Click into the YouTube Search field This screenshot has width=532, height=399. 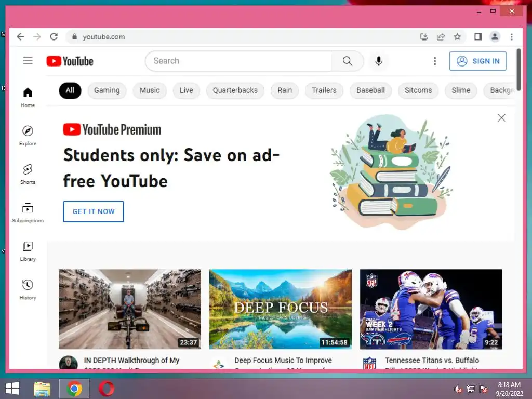click(238, 61)
